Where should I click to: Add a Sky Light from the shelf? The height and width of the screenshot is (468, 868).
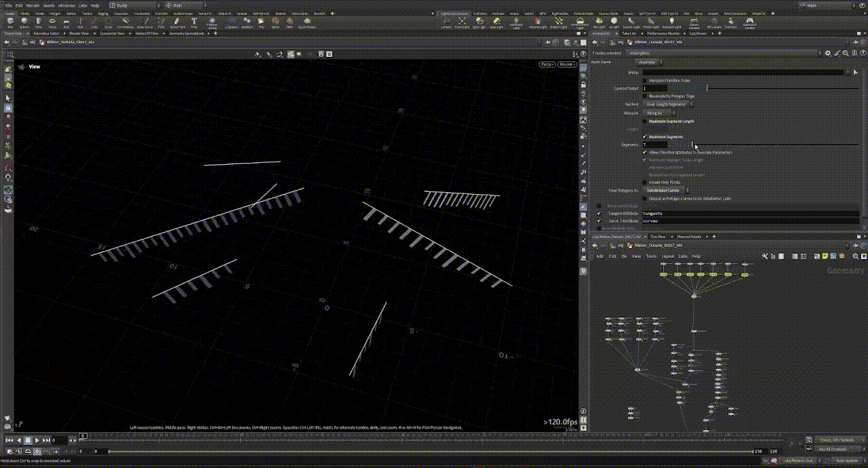pos(599,22)
